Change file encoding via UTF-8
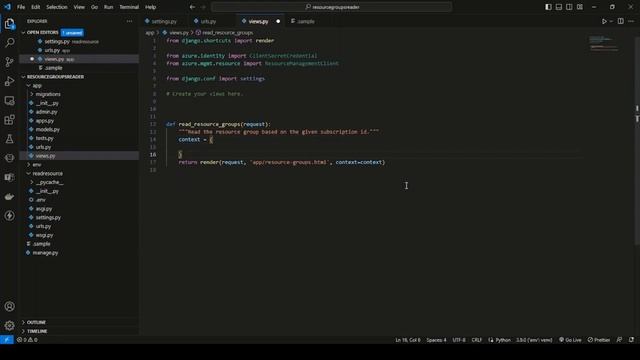The width and height of the screenshot is (640, 360). [x=459, y=340]
